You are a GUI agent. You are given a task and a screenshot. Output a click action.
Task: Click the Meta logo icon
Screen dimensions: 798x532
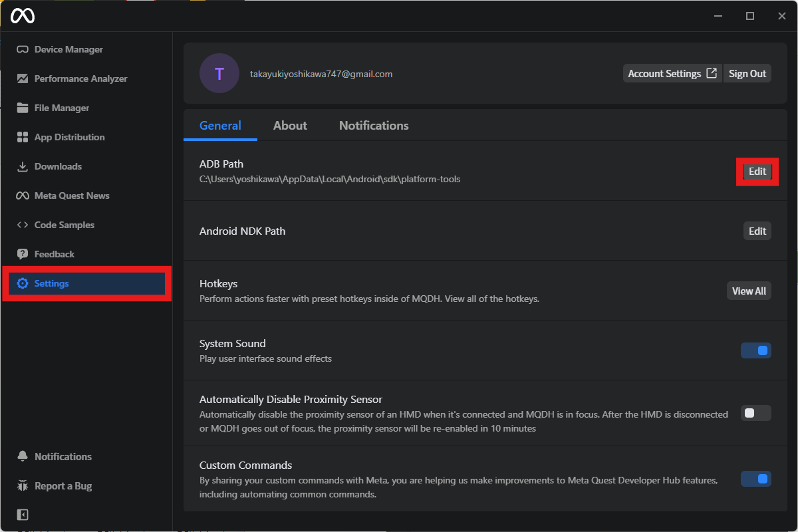(x=23, y=16)
